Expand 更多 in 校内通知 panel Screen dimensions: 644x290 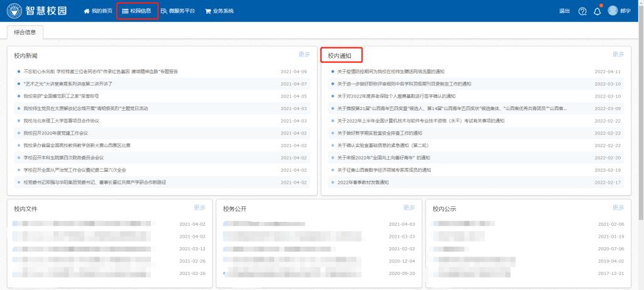click(618, 55)
